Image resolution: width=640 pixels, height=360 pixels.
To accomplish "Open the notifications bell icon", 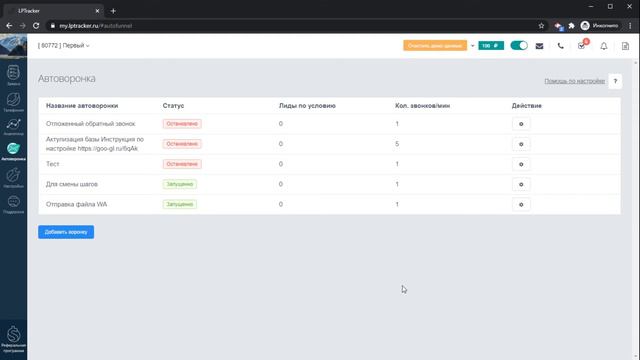I will [604, 46].
